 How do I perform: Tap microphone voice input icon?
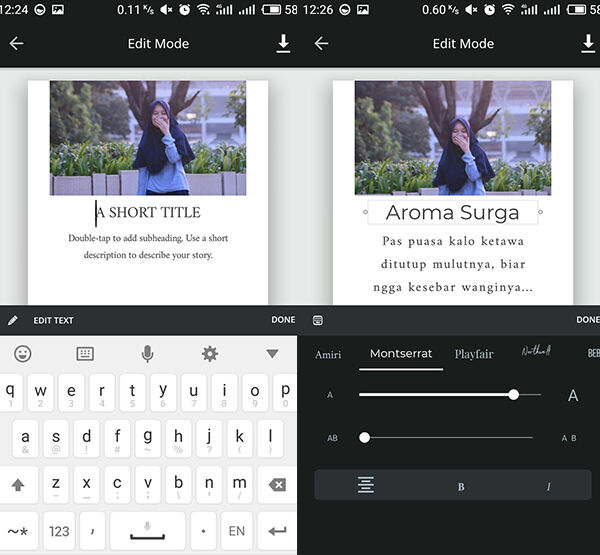coord(147,354)
